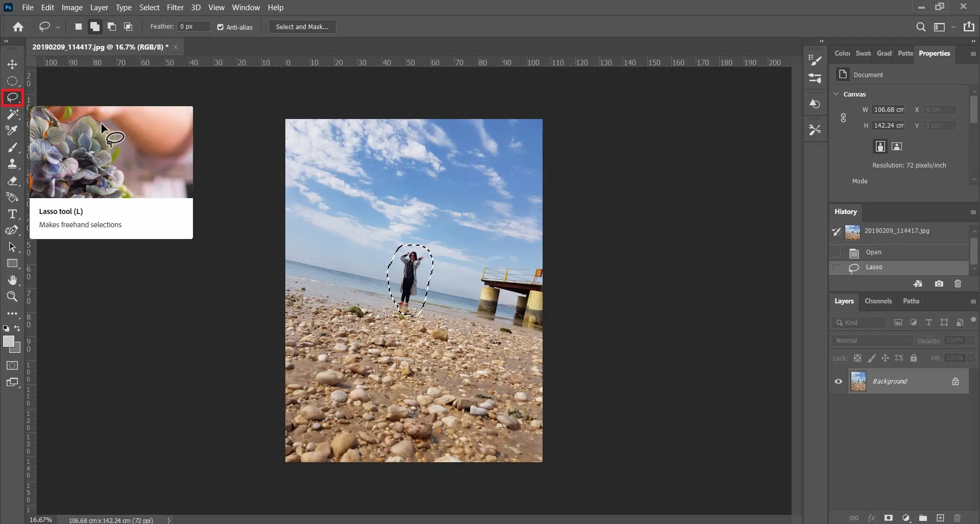This screenshot has width=980, height=524.
Task: Select the Zoom tool
Action: coord(12,297)
